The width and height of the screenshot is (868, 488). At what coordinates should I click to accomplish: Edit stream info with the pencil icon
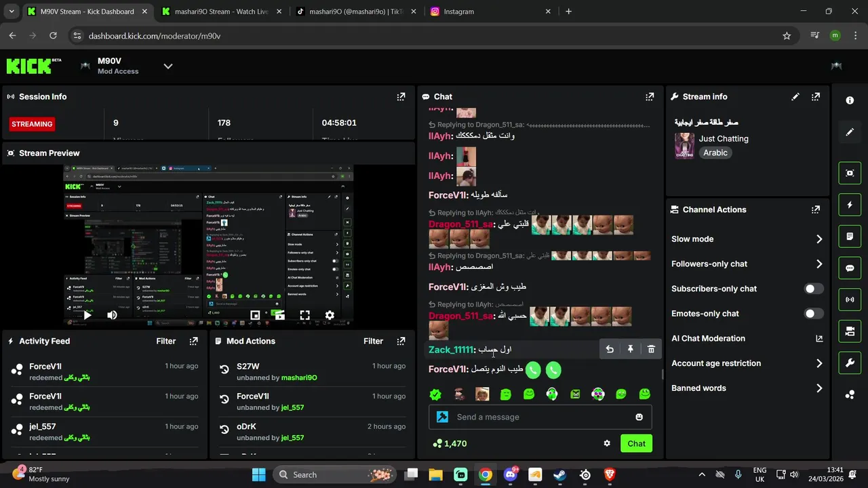point(795,97)
